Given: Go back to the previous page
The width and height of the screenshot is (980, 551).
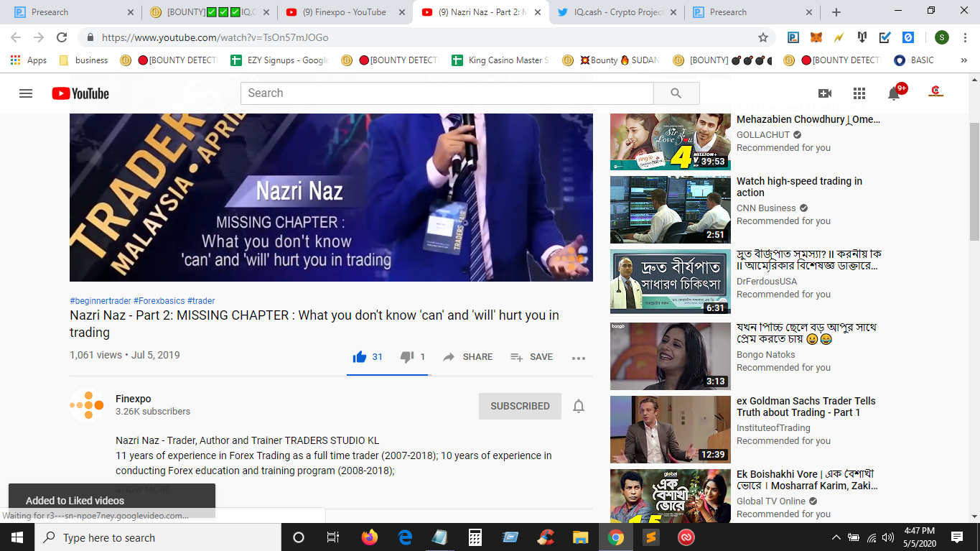Looking at the screenshot, I should (16, 37).
